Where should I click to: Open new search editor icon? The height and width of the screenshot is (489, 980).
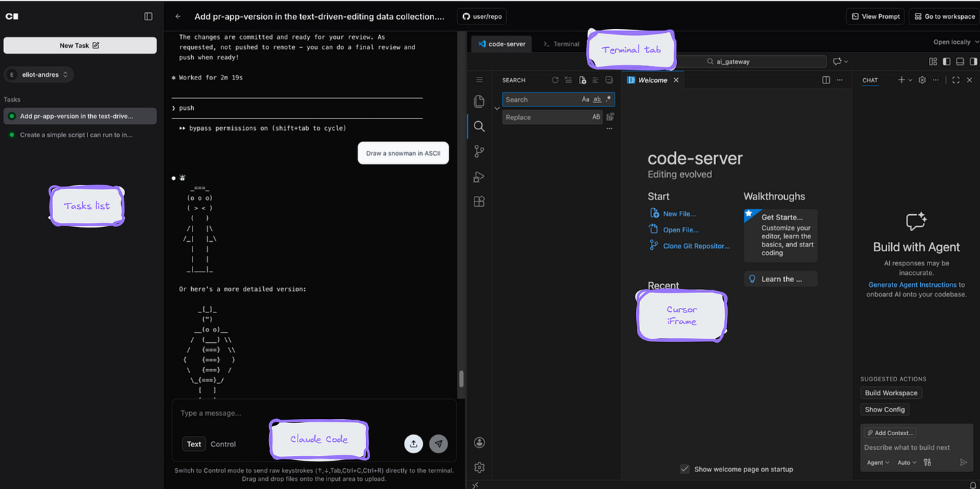[582, 80]
